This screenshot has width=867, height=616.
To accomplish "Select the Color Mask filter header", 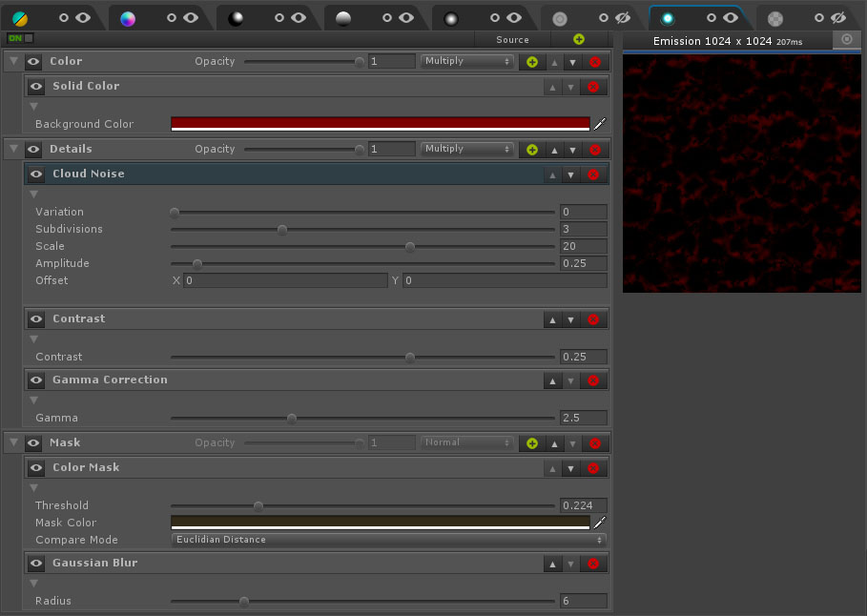I will pyautogui.click(x=317, y=468).
